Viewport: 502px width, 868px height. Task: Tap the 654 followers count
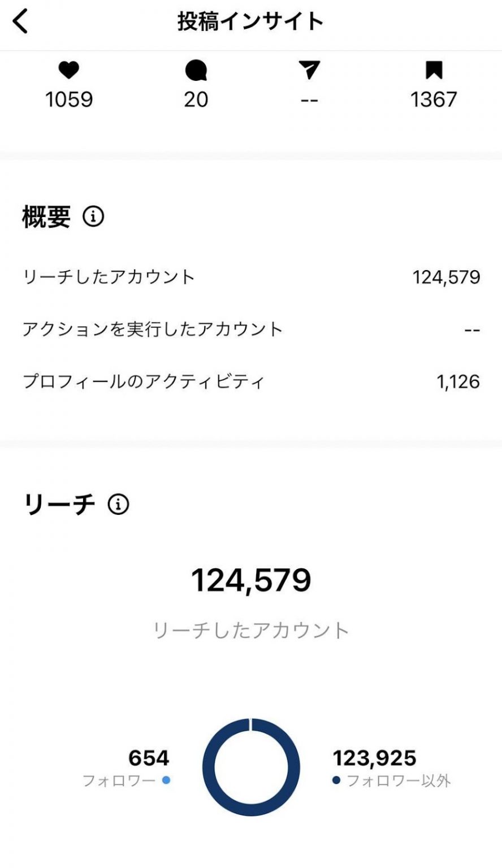(x=149, y=757)
